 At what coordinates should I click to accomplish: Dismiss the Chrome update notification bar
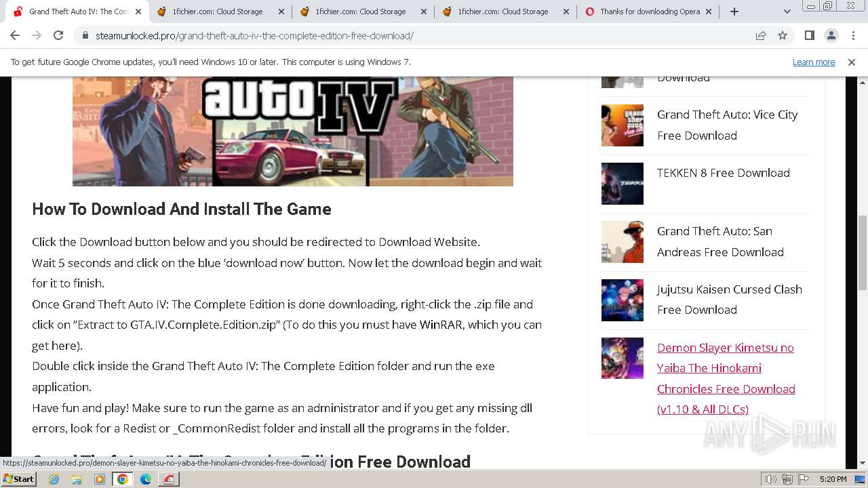[852, 62]
